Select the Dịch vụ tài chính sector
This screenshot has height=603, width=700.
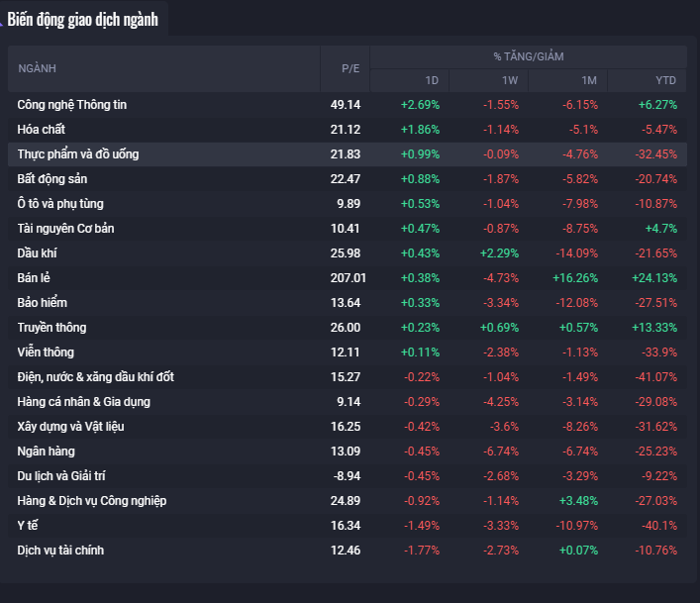[x=60, y=551]
